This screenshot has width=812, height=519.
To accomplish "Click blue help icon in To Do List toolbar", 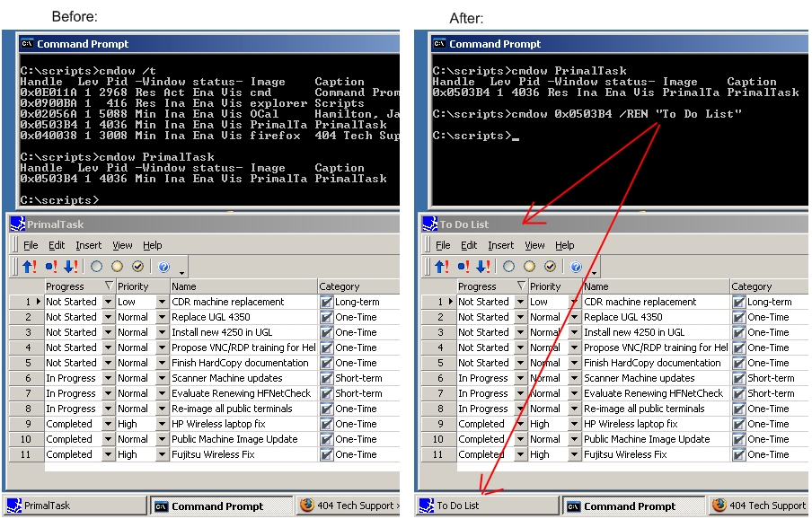I will tap(576, 267).
